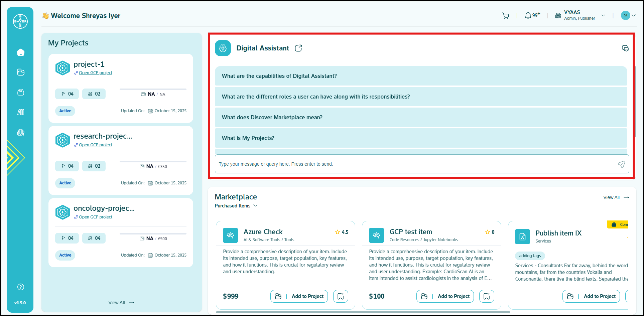This screenshot has height=316, width=644.
Task: Click the Marketplace horizontal scrollbar
Action: coord(363,312)
